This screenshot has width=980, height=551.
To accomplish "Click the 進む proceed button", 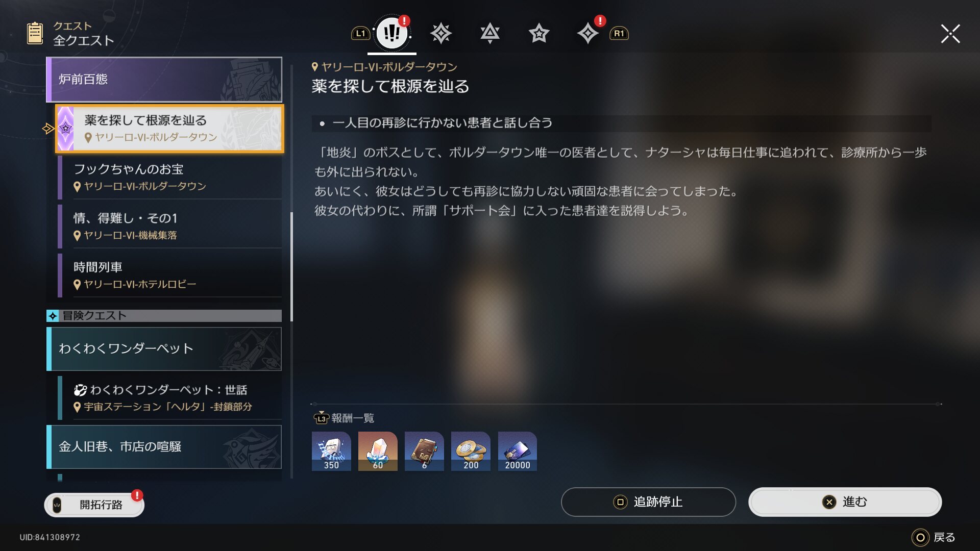I will pos(845,502).
